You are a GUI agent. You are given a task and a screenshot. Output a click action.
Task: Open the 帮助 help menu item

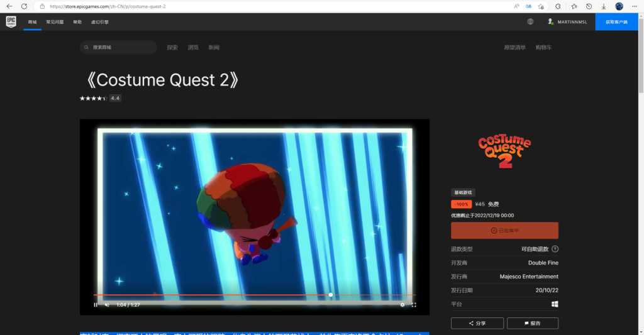coord(77,22)
